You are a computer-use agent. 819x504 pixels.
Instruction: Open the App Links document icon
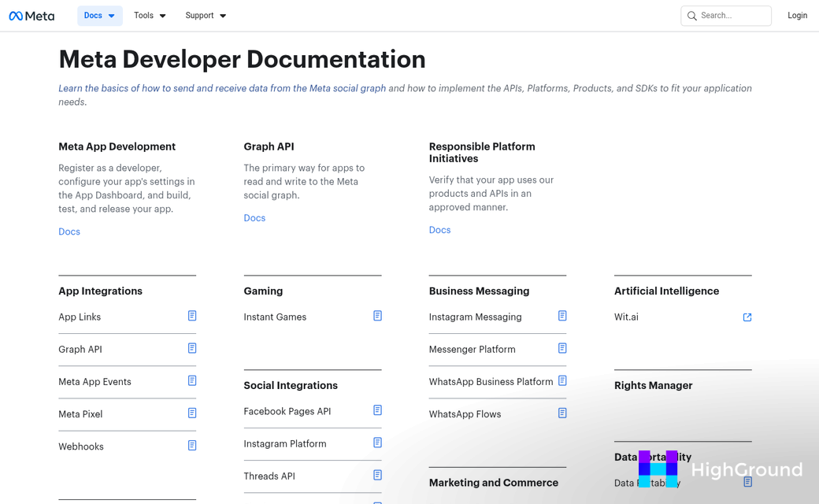(x=192, y=316)
